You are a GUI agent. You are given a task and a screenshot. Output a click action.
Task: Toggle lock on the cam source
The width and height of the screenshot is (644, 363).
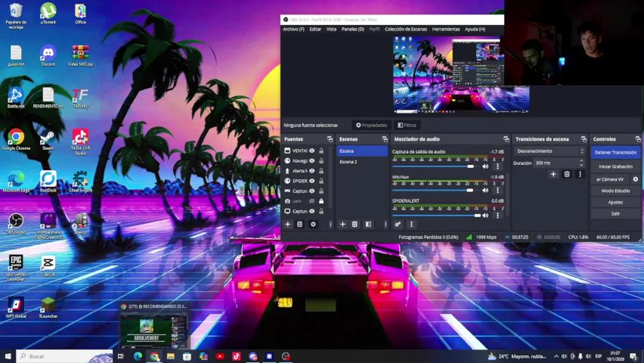tap(321, 201)
